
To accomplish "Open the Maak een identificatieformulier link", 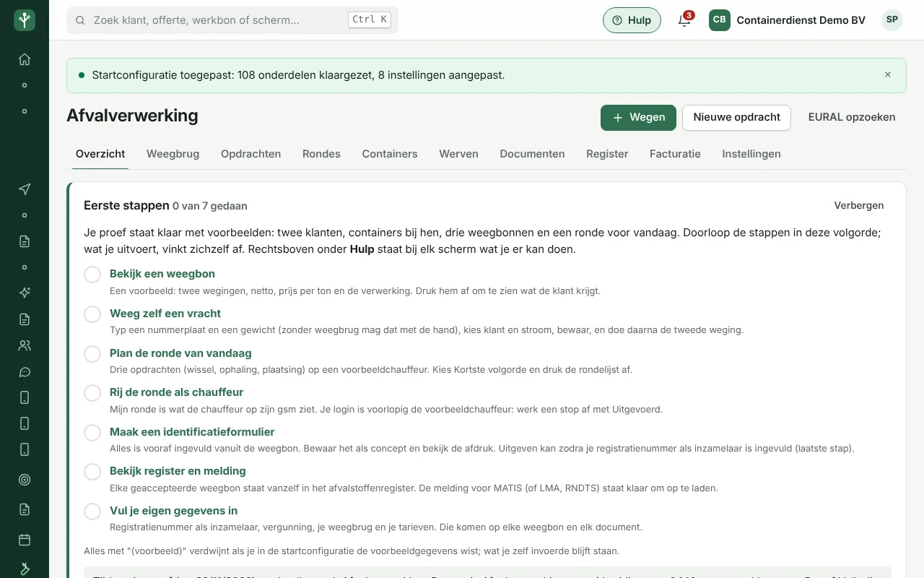I will 192,432.
